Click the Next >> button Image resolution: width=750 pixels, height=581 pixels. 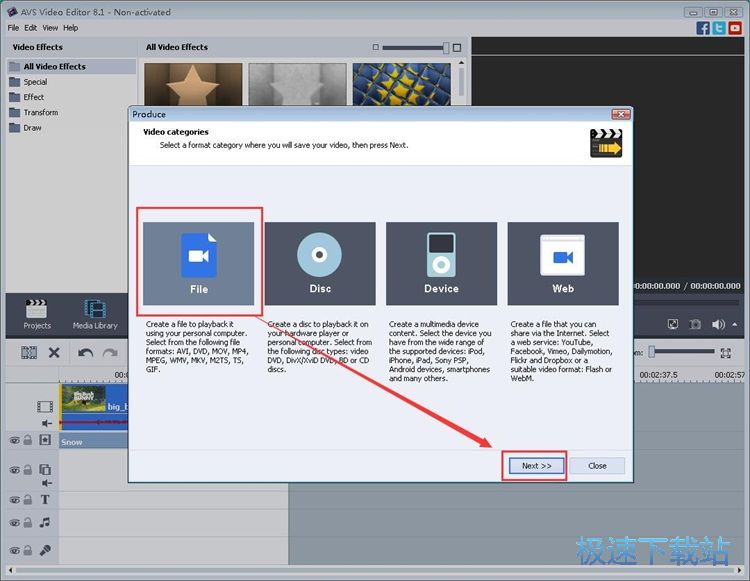(536, 466)
